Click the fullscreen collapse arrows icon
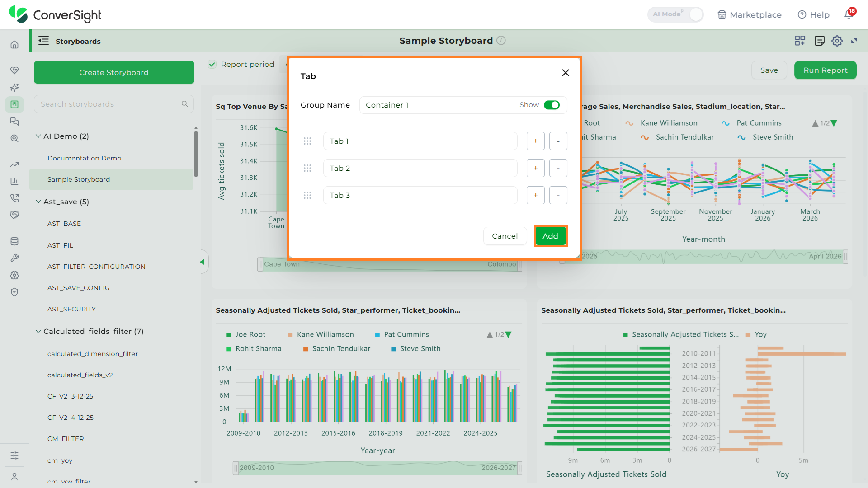 click(x=854, y=41)
